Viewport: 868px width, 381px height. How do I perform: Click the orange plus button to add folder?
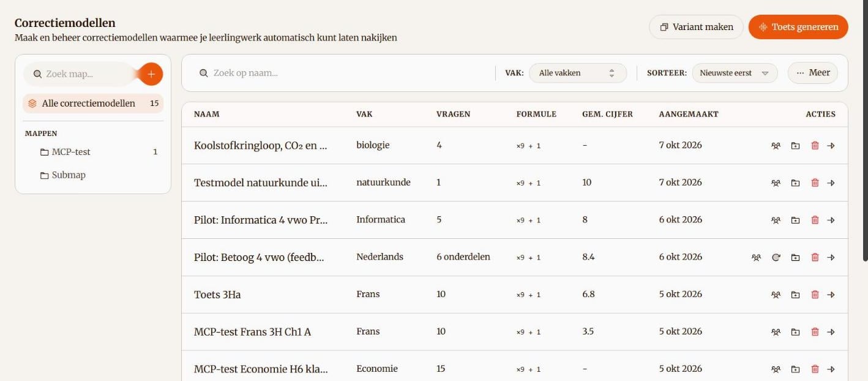coord(151,74)
